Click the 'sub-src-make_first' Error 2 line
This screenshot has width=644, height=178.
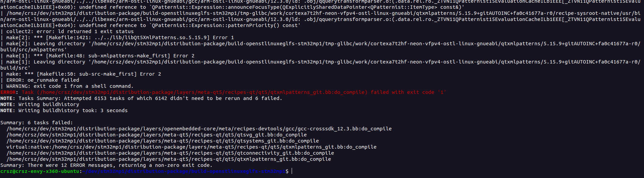[81, 74]
